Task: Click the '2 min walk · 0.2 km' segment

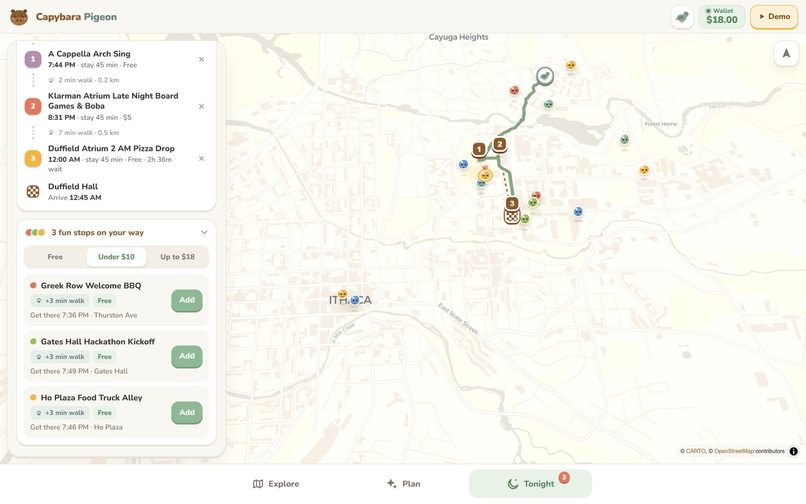Action: [88, 80]
